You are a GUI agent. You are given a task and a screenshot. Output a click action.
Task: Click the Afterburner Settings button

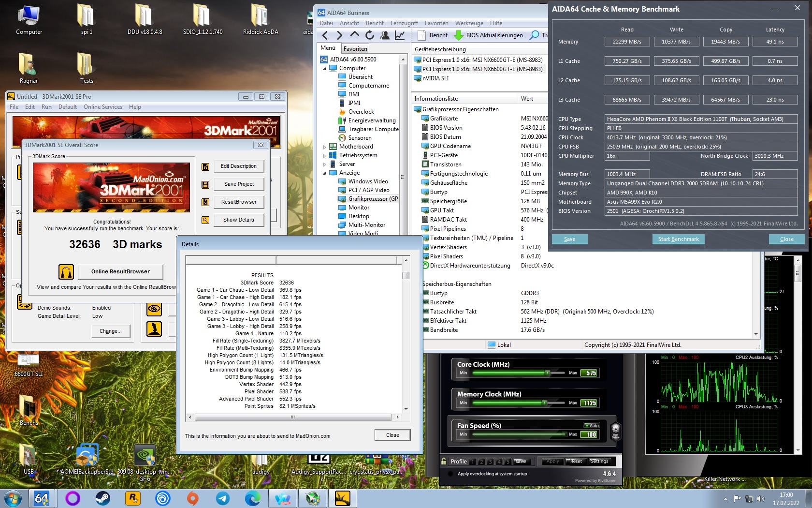point(599,462)
